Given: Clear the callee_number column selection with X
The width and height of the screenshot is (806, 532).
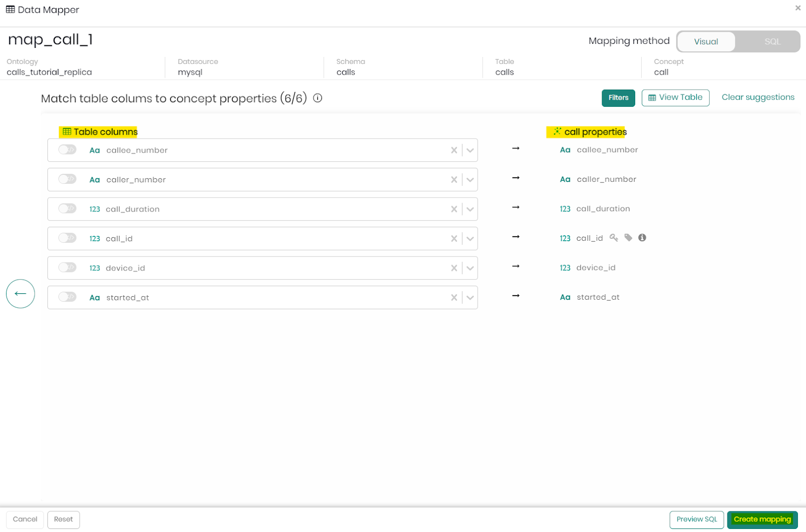Looking at the screenshot, I should [454, 150].
